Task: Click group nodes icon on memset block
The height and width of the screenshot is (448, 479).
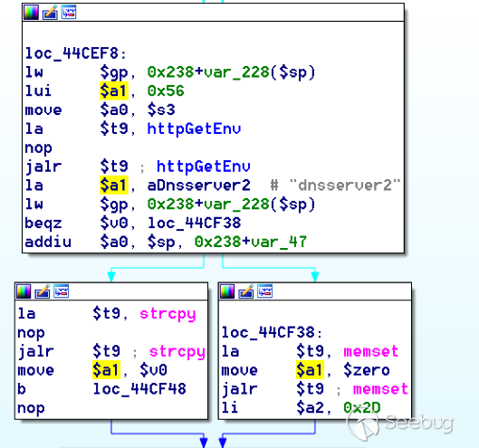Action: pyautogui.click(x=264, y=291)
